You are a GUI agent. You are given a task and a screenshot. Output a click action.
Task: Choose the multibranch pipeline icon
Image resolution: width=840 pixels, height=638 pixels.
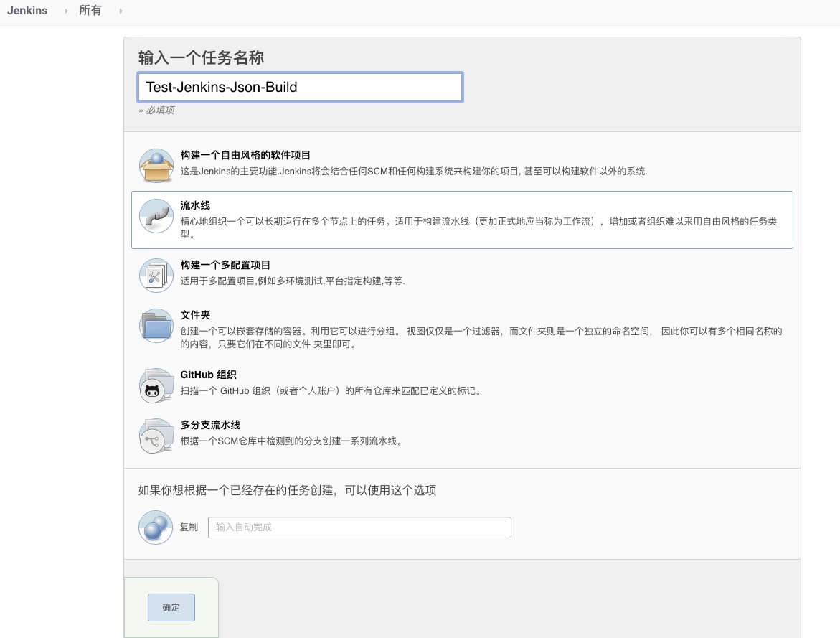coord(156,436)
